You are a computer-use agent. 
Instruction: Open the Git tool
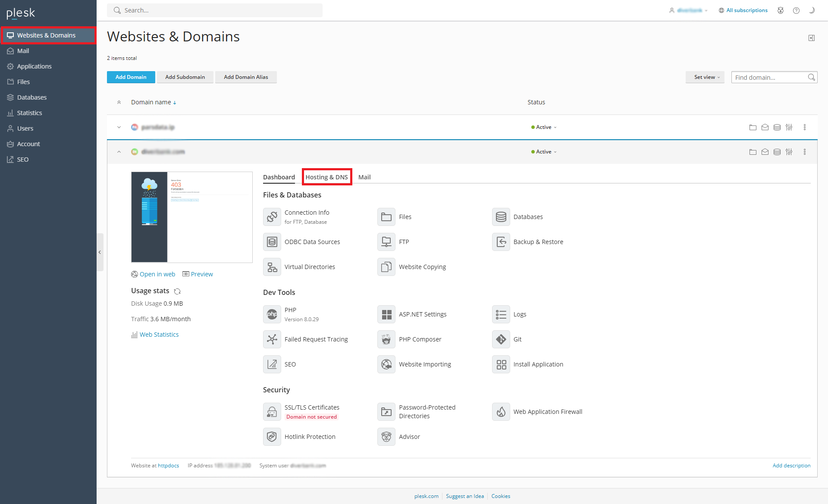pyautogui.click(x=507, y=339)
